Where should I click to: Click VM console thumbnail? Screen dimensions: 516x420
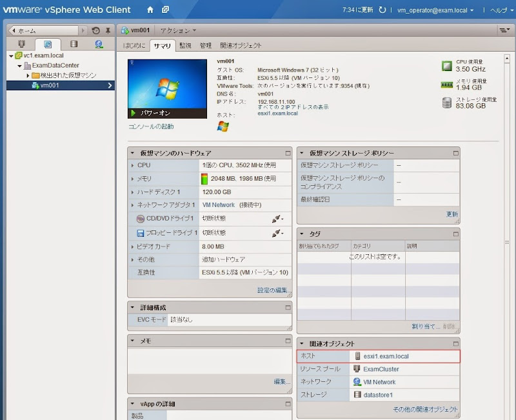pyautogui.click(x=167, y=88)
